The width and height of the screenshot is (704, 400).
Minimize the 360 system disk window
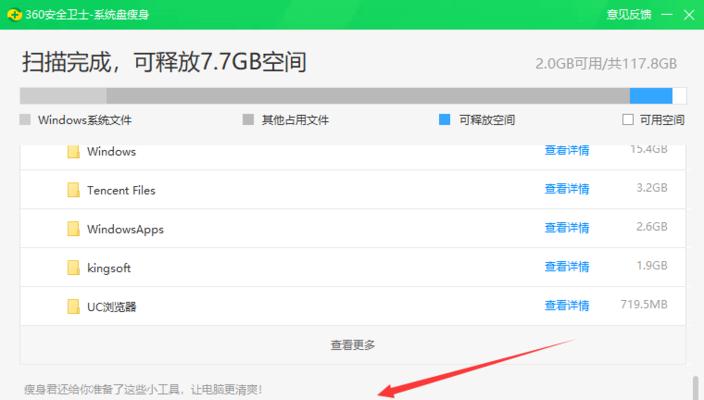[x=667, y=15]
